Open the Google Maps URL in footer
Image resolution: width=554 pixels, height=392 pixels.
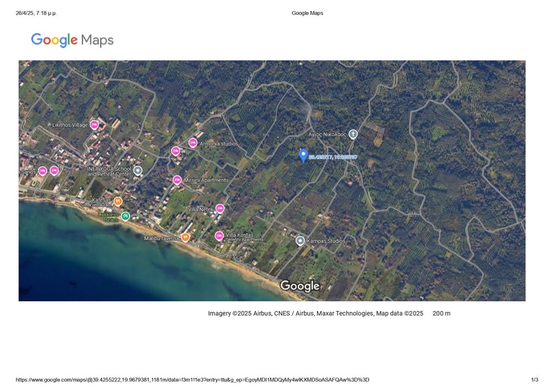[x=192, y=380]
